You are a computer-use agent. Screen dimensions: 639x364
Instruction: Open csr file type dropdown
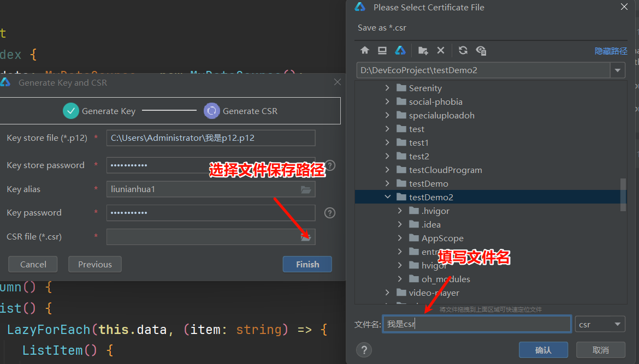[617, 325]
